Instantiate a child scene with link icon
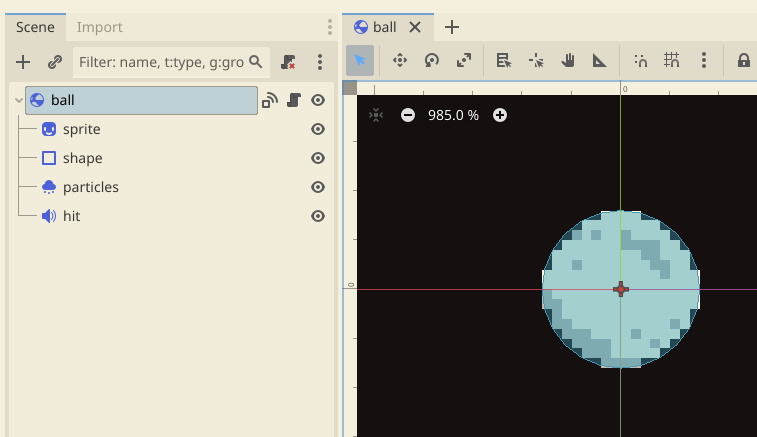This screenshot has width=757, height=437. (x=55, y=62)
